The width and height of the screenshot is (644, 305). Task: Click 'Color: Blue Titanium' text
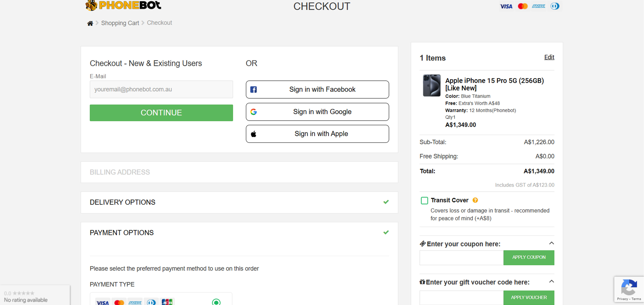[468, 96]
